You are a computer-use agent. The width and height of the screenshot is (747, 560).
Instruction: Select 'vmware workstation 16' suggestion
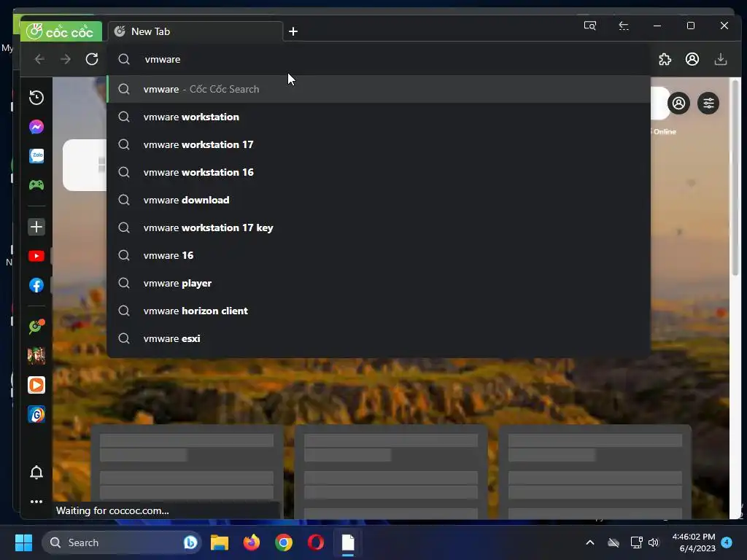pyautogui.click(x=379, y=172)
